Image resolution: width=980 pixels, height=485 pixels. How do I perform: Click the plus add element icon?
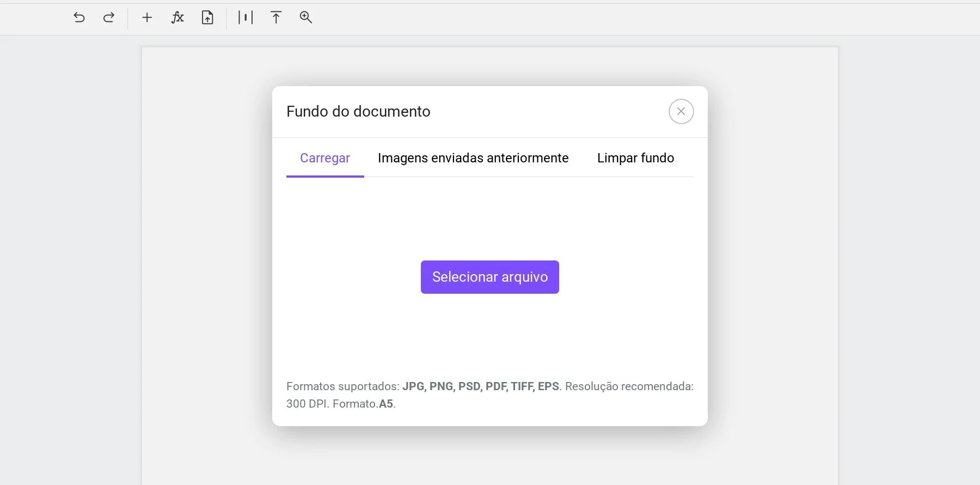pos(147,17)
